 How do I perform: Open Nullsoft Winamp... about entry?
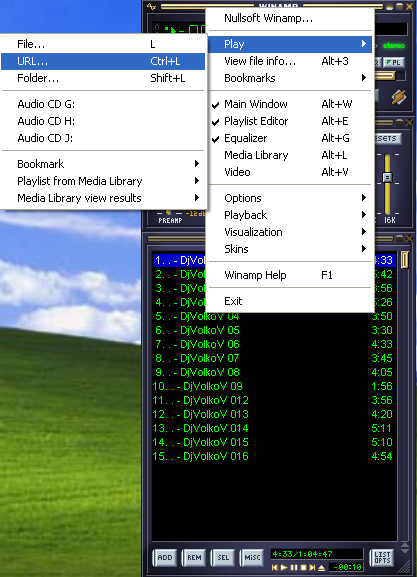tap(290, 18)
